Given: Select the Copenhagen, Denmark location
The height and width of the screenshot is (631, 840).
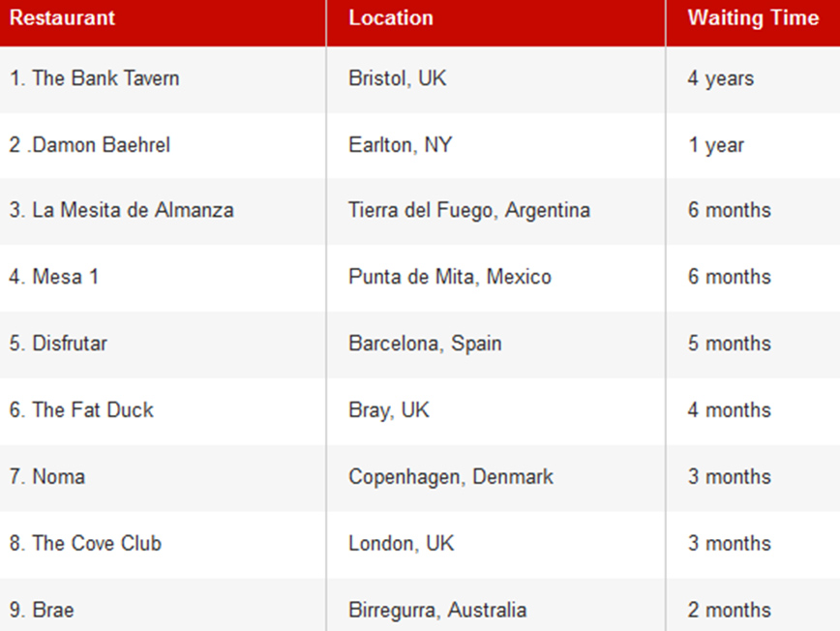Looking at the screenshot, I should tap(451, 477).
